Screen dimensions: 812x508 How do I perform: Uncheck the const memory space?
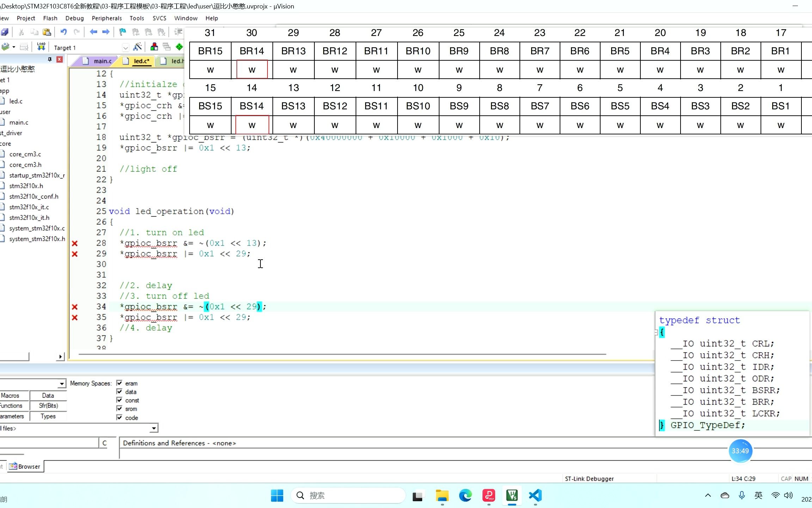tap(119, 400)
